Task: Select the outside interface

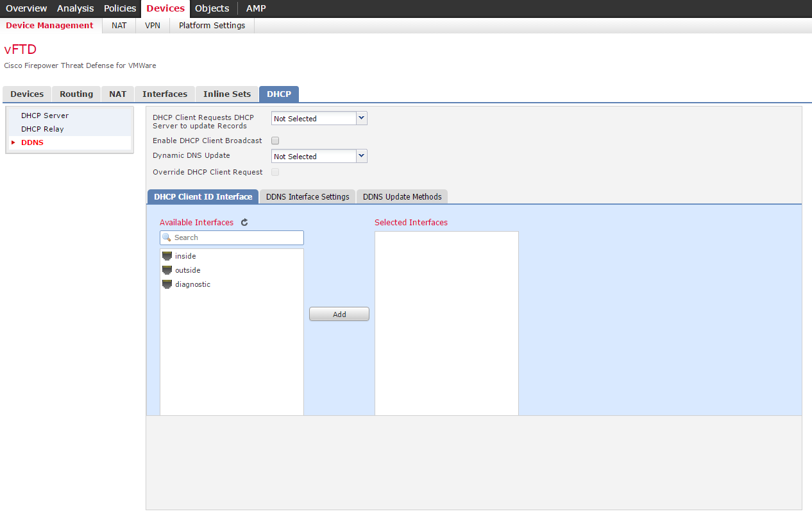Action: pos(232,270)
